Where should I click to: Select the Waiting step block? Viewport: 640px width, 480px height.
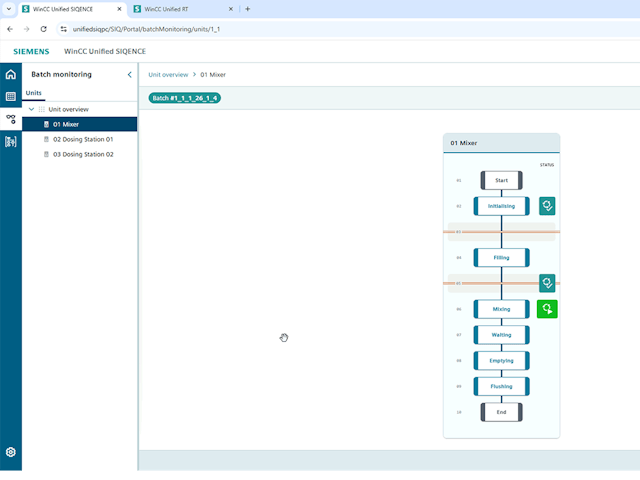(x=501, y=335)
